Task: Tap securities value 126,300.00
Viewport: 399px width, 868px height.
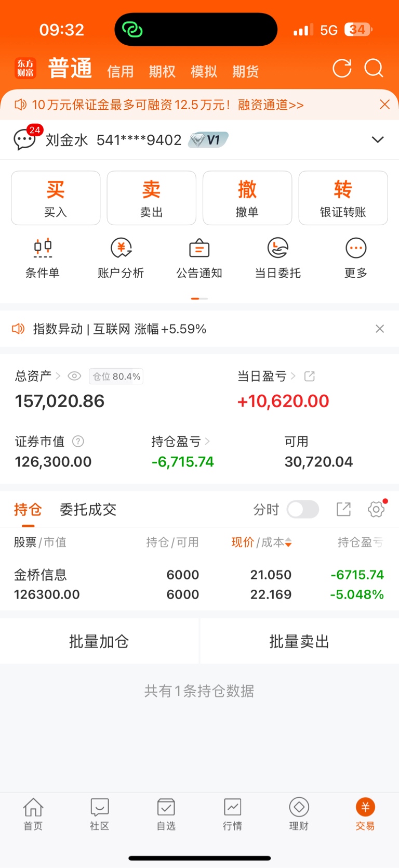Action: click(53, 462)
